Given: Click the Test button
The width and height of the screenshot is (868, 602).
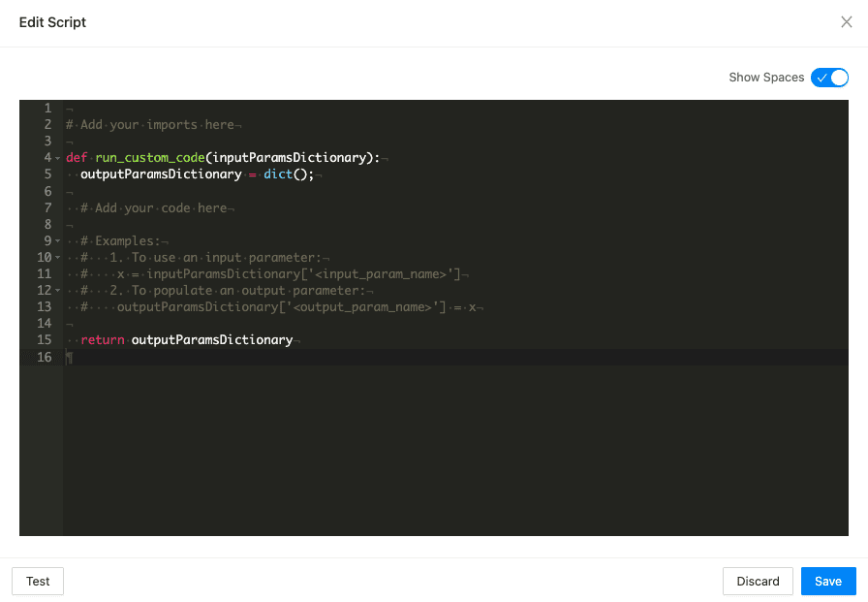Looking at the screenshot, I should 37,581.
